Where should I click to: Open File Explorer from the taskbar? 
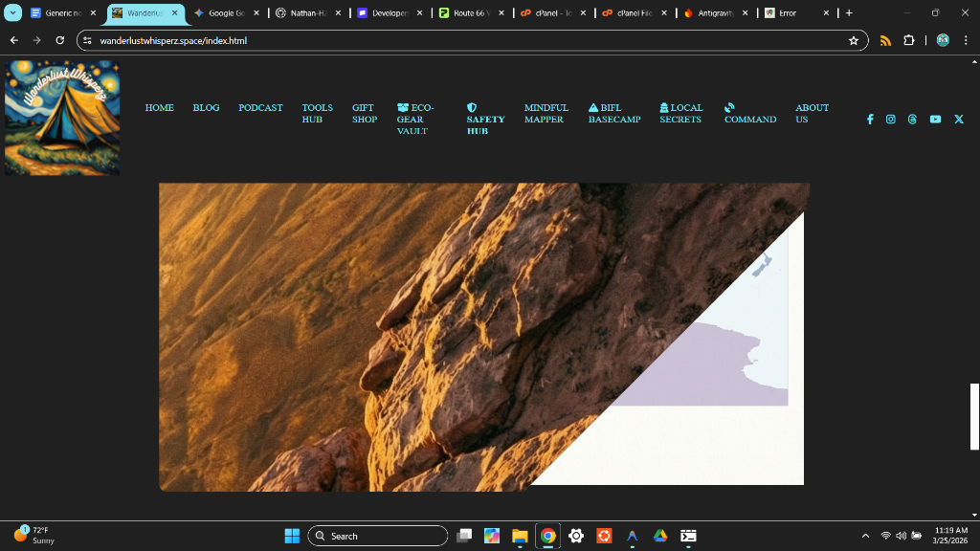pos(520,536)
